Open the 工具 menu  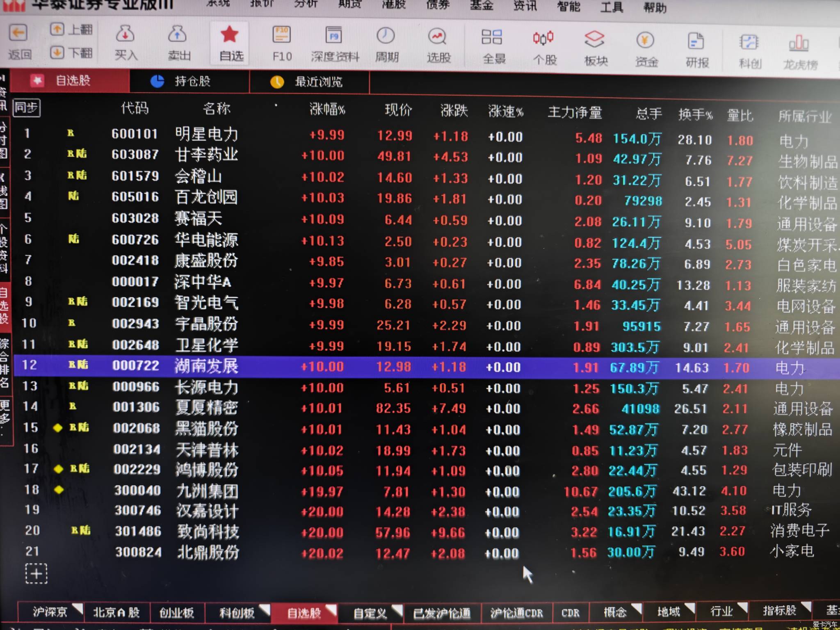(612, 7)
